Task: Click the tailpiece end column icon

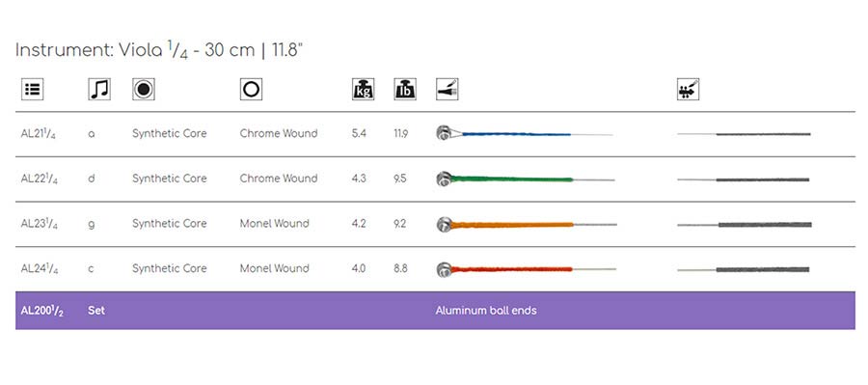Action: 447,89
